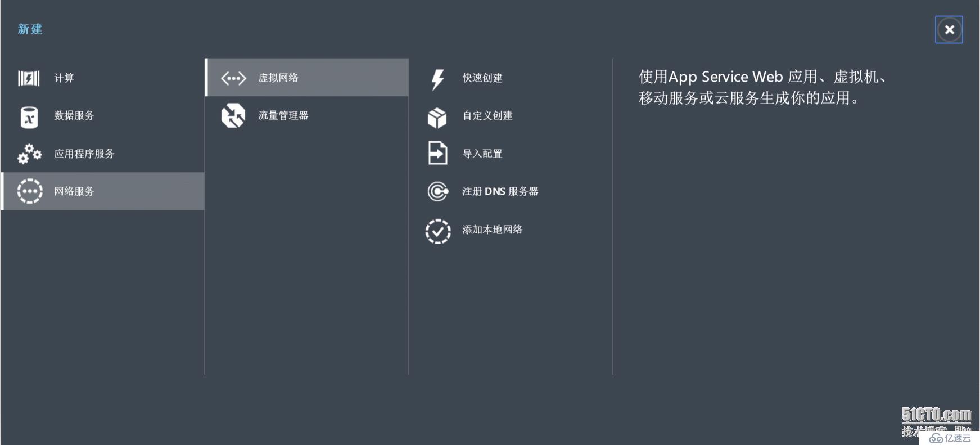980x445 pixels.
Task: Click the 流量管理器 arrows icon
Action: pos(233,116)
